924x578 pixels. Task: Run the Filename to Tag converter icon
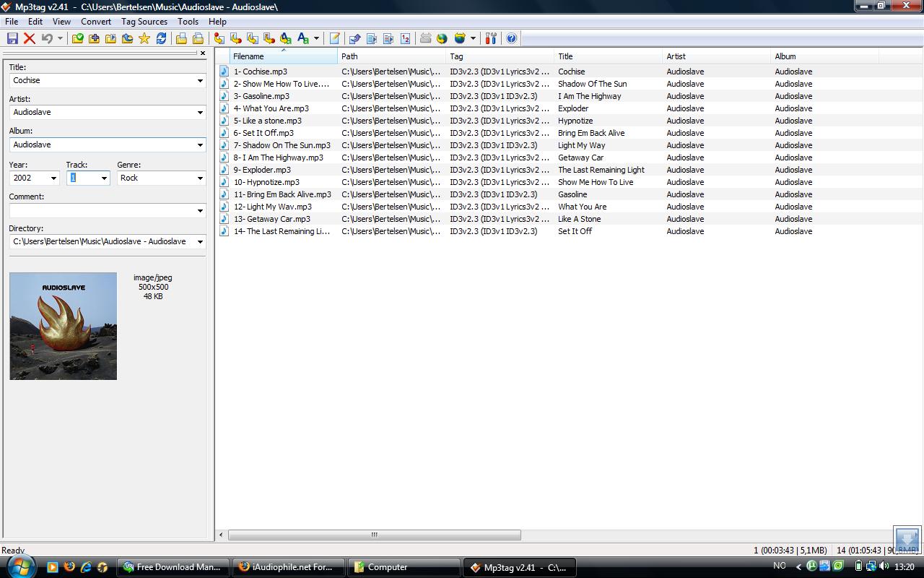pos(235,38)
